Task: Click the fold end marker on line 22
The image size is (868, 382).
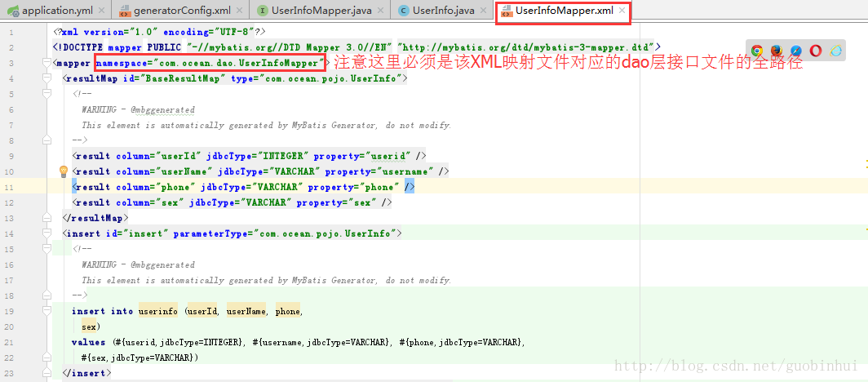Action: (48, 357)
